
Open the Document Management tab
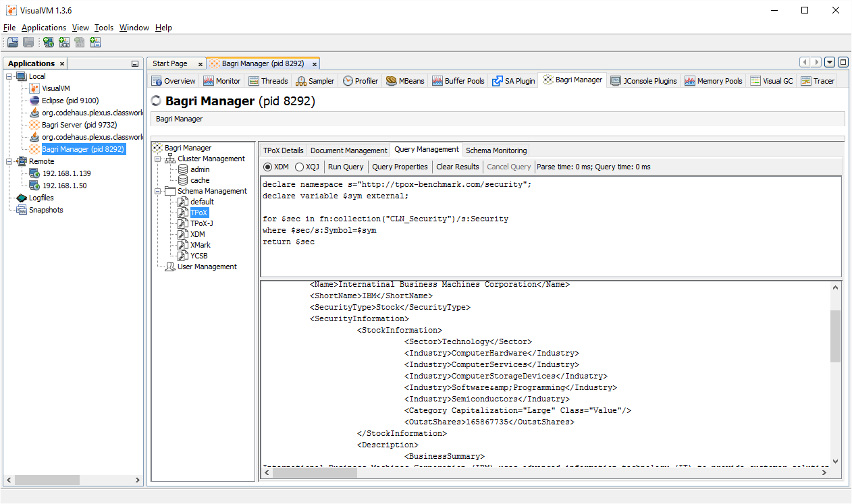(348, 150)
